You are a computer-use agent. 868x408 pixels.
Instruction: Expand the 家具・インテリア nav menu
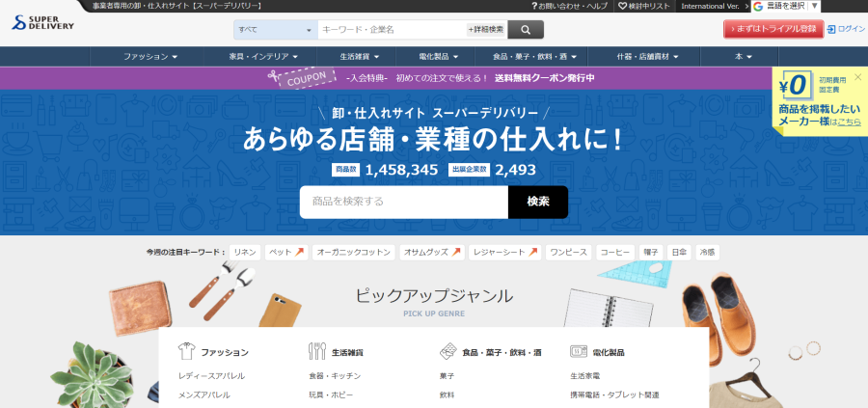click(x=263, y=57)
